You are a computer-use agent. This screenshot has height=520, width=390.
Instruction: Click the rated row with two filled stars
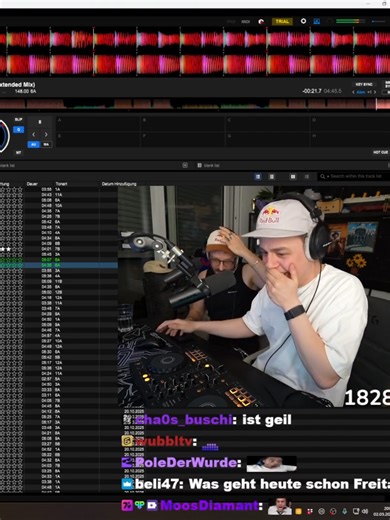tap(59, 249)
